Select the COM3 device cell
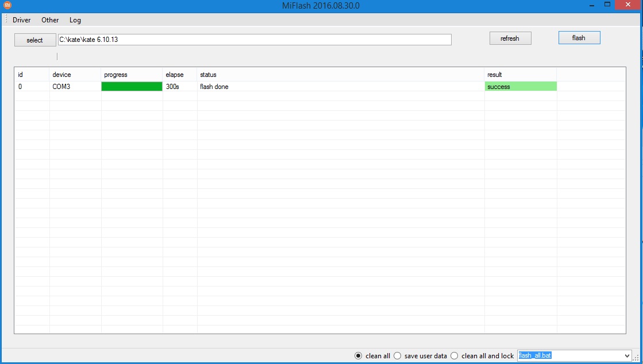 [75, 87]
